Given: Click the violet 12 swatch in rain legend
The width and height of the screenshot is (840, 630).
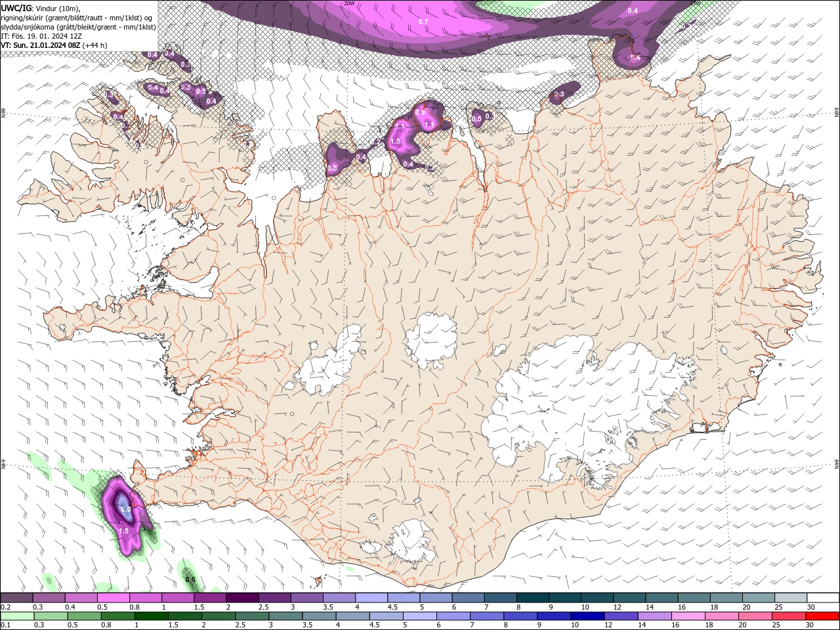Looking at the screenshot, I should click(621, 616).
